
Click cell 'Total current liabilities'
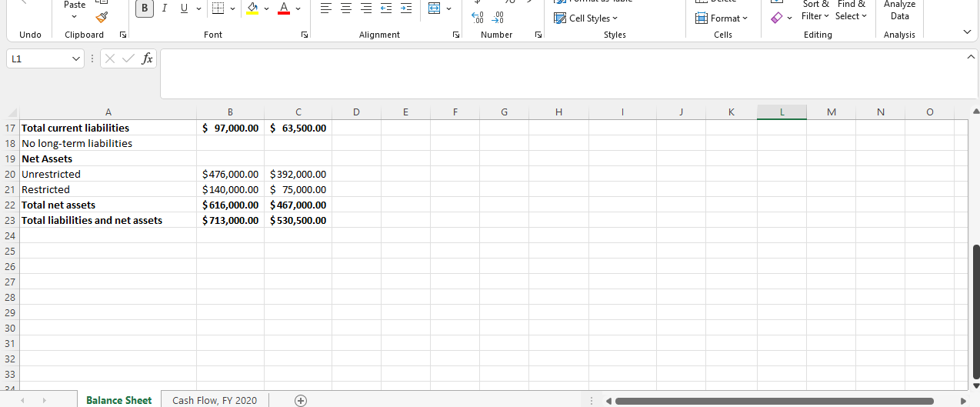[108, 128]
